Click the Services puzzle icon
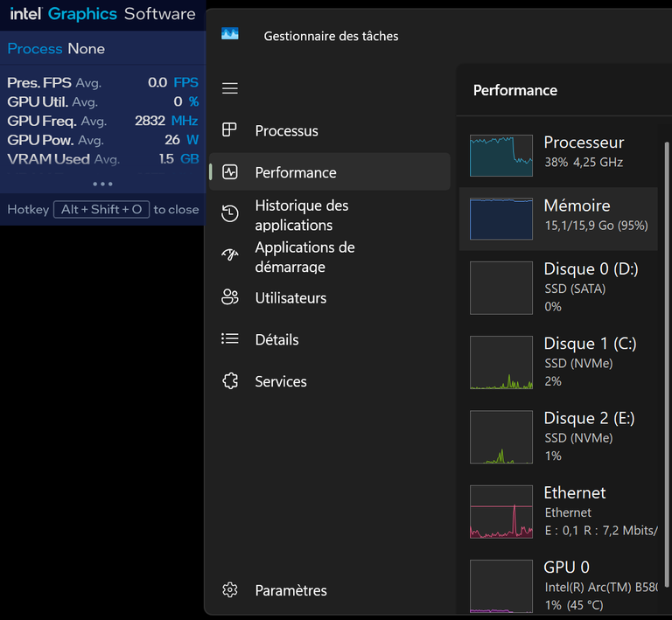Image resolution: width=672 pixels, height=620 pixels. point(230,380)
